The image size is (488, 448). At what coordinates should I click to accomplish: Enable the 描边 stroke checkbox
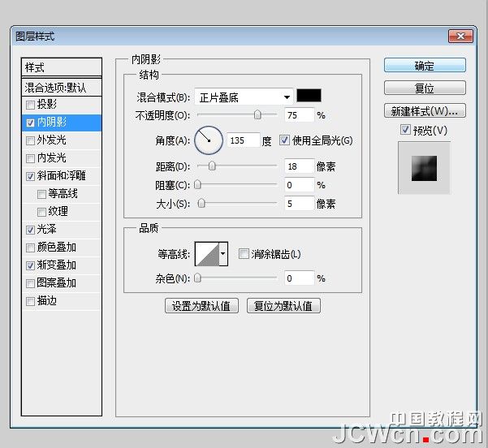30,301
